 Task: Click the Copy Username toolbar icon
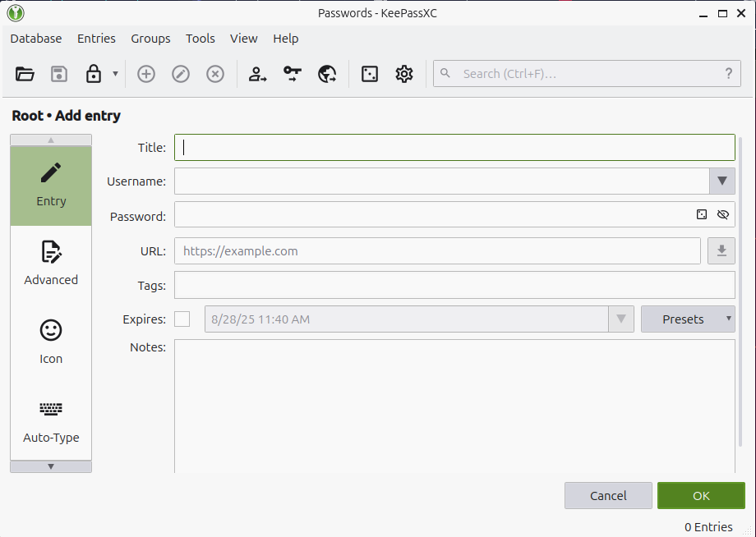[x=258, y=74]
